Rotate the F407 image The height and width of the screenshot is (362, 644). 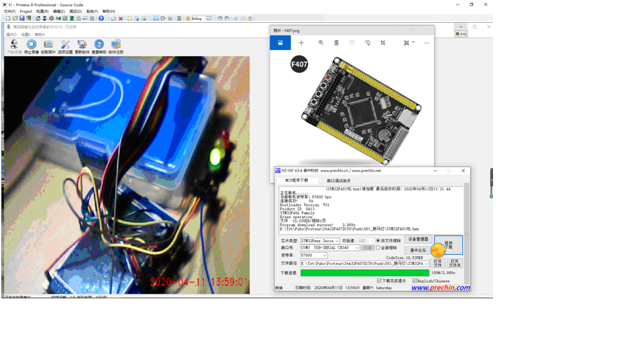368,43
